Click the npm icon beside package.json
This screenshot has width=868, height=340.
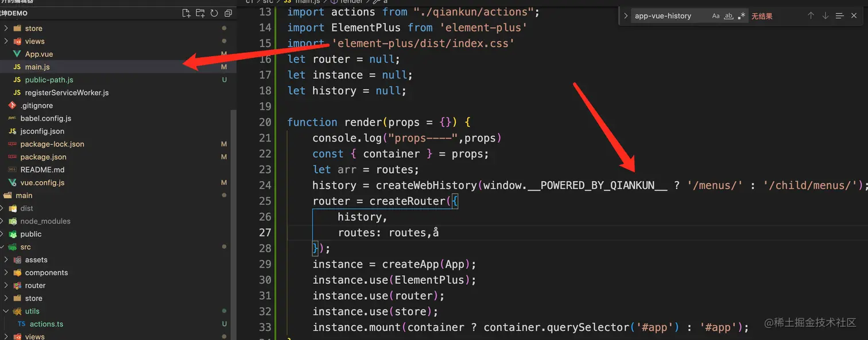tap(12, 157)
